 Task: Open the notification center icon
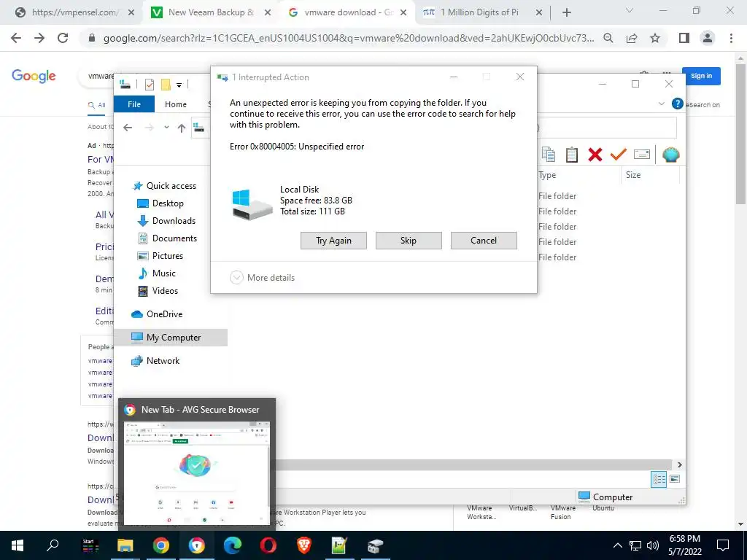tap(723, 545)
